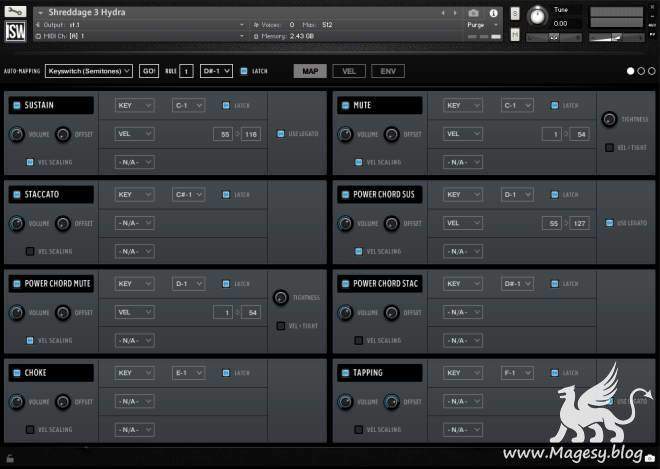This screenshot has height=469, width=660.
Task: Toggle auto-mapping LATCH checkbox
Action: [x=244, y=71]
